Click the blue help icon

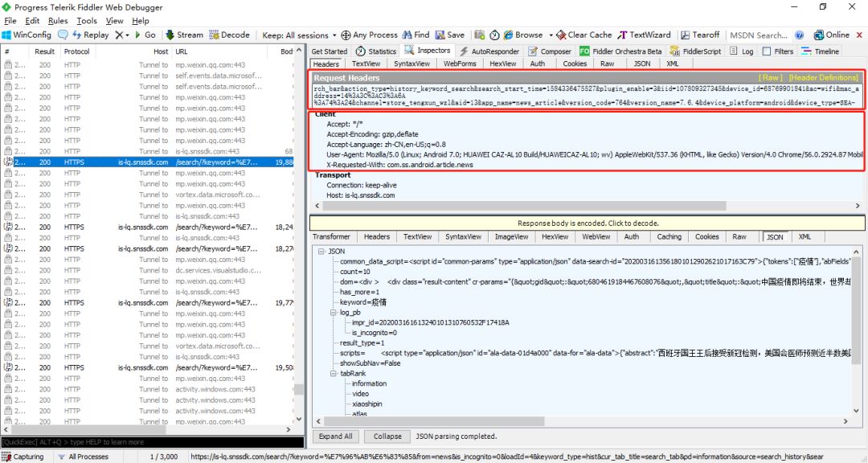click(x=800, y=35)
